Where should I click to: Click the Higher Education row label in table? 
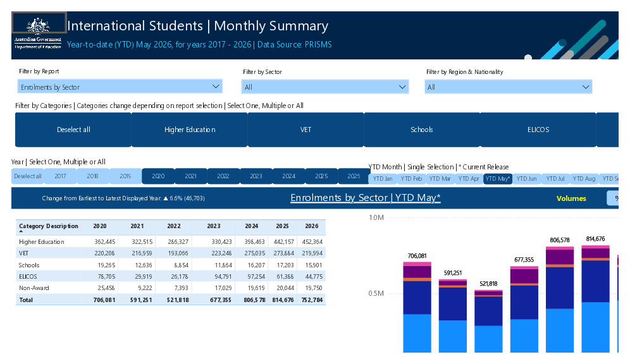(41, 241)
